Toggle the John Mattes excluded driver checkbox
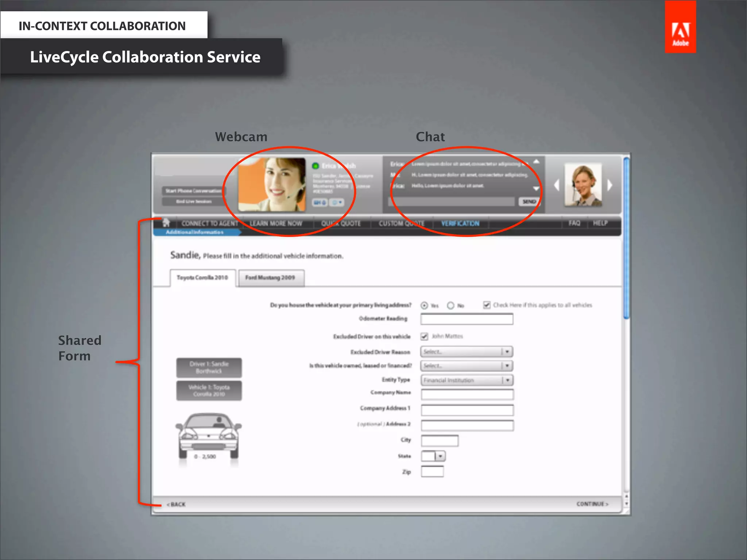Screen dimensions: 747x560 424,336
